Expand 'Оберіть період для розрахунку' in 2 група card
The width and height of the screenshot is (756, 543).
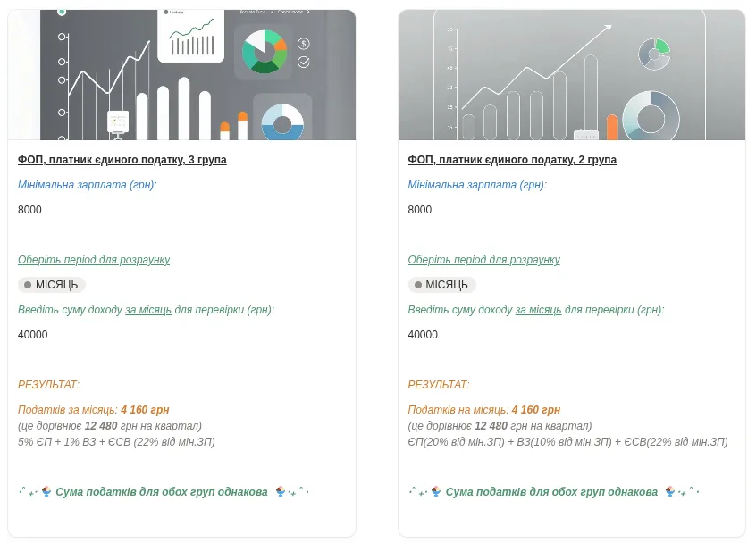pos(483,260)
